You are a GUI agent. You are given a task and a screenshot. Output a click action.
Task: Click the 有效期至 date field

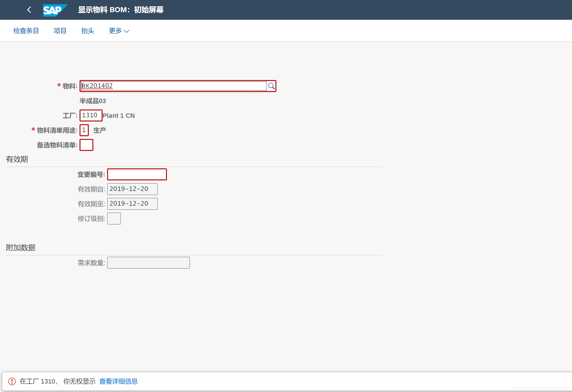pos(132,204)
